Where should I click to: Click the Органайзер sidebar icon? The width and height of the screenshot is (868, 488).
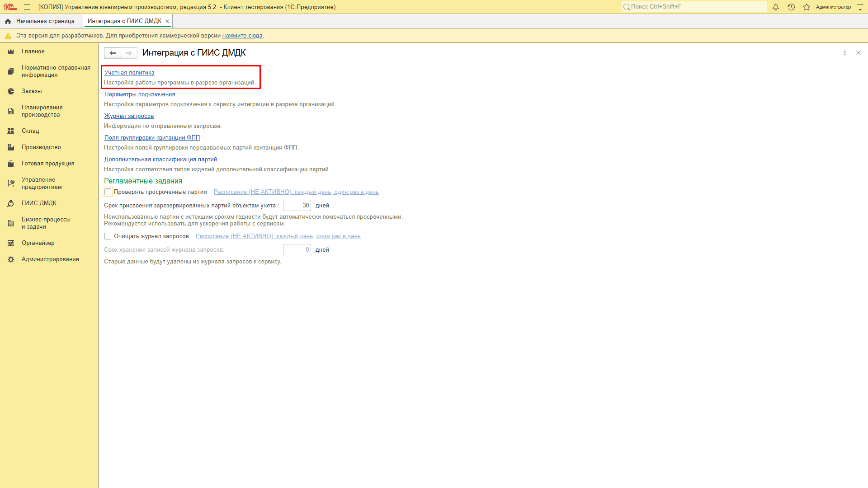click(x=11, y=243)
